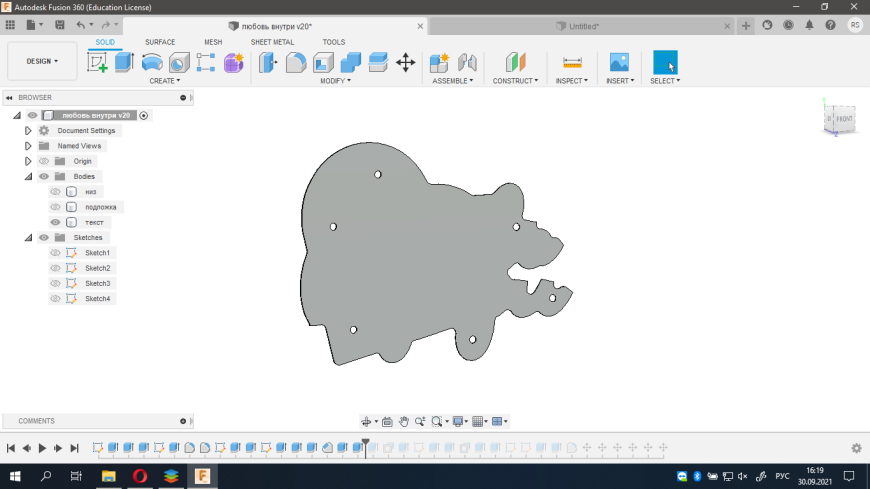Viewport: 870px width, 489px height.
Task: Click the timeline play button
Action: (42, 448)
